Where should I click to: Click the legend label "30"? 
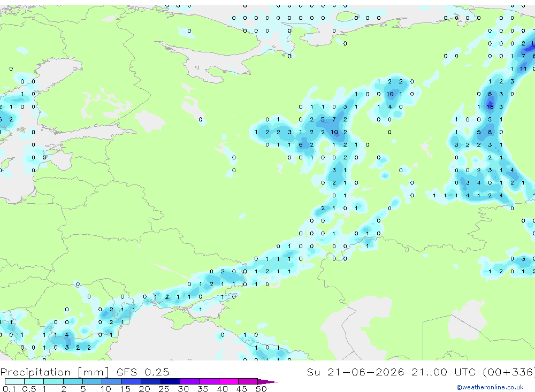pyautogui.click(x=183, y=389)
